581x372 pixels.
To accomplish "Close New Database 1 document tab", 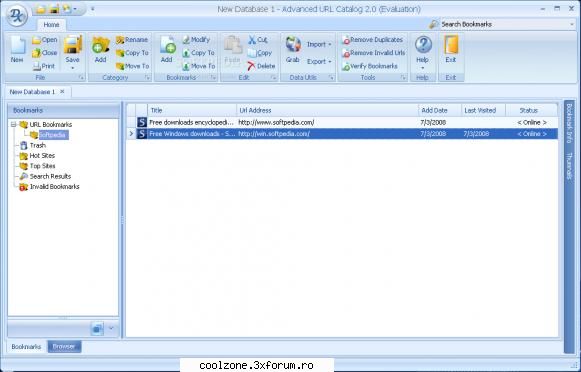I will [62, 92].
